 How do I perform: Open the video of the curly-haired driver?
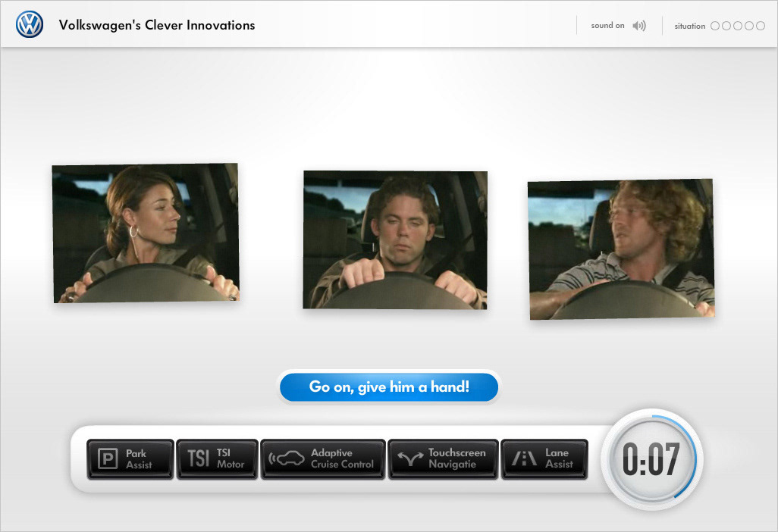pos(621,249)
